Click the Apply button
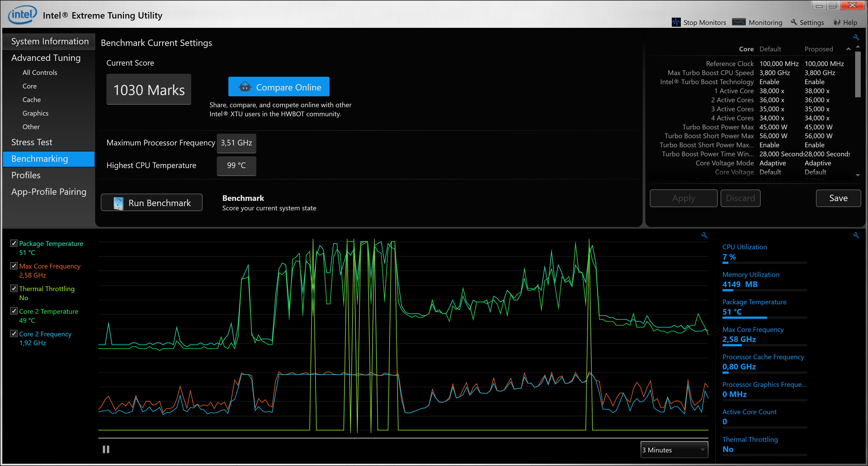This screenshot has height=466, width=868. point(683,198)
